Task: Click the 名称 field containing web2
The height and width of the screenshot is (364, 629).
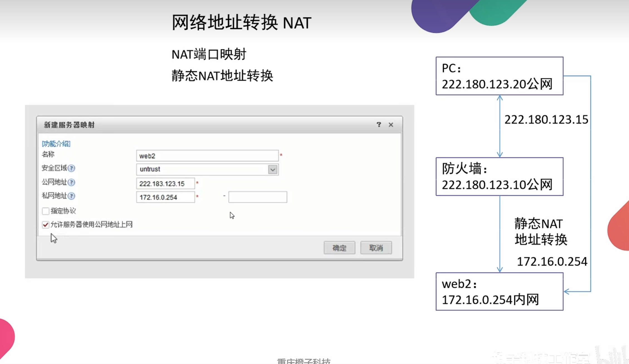Action: coord(207,156)
